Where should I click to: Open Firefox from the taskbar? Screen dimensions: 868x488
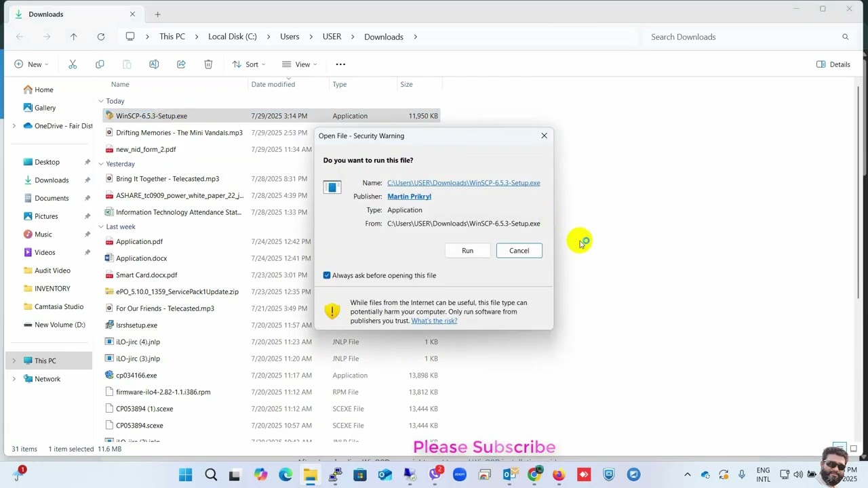pyautogui.click(x=559, y=474)
